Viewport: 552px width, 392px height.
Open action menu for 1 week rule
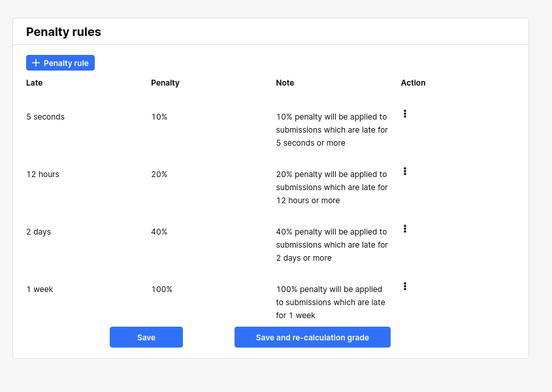[405, 286]
